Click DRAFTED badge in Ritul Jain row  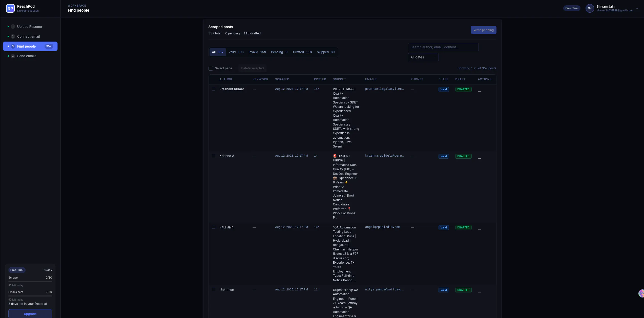(x=463, y=228)
